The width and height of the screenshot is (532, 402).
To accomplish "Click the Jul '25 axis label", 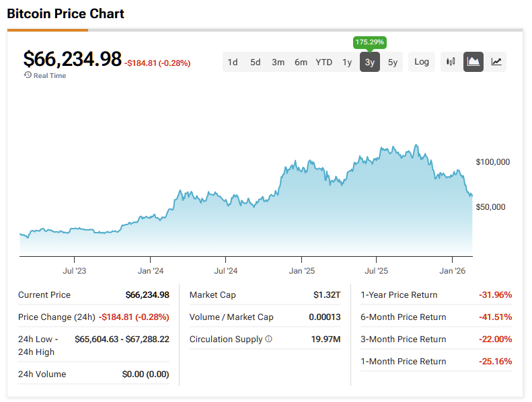I will tap(376, 271).
